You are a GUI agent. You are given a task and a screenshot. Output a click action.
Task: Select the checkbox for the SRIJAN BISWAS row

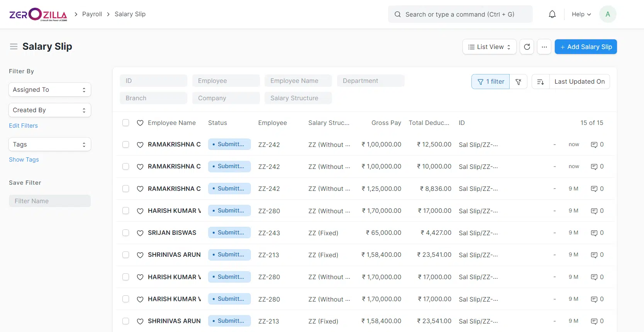click(126, 233)
